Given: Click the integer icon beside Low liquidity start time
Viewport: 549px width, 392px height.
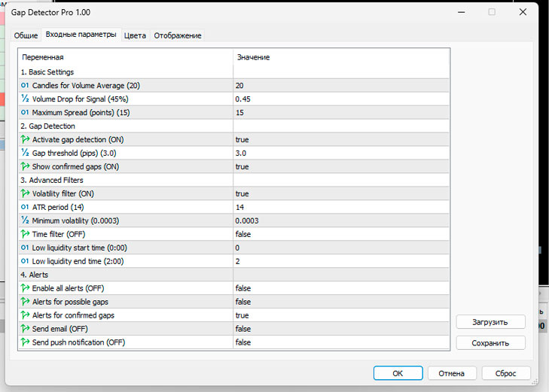Looking at the screenshot, I should coord(25,248).
